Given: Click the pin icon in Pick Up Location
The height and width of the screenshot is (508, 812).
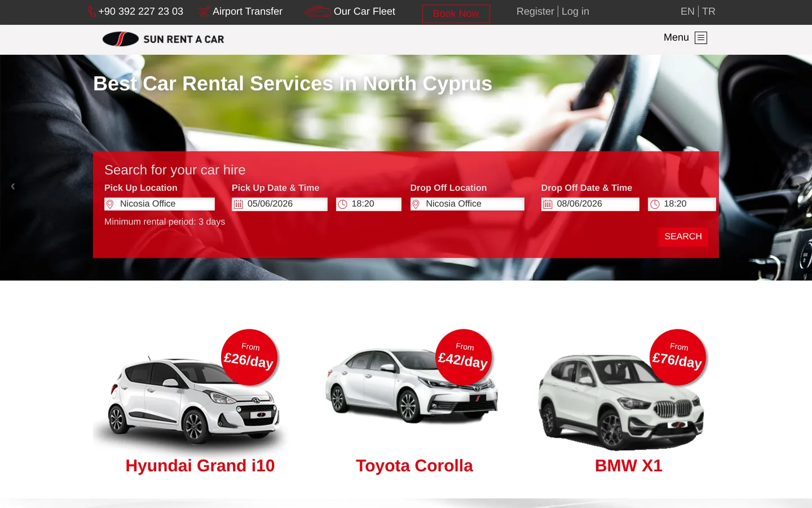Looking at the screenshot, I should pyautogui.click(x=110, y=204).
